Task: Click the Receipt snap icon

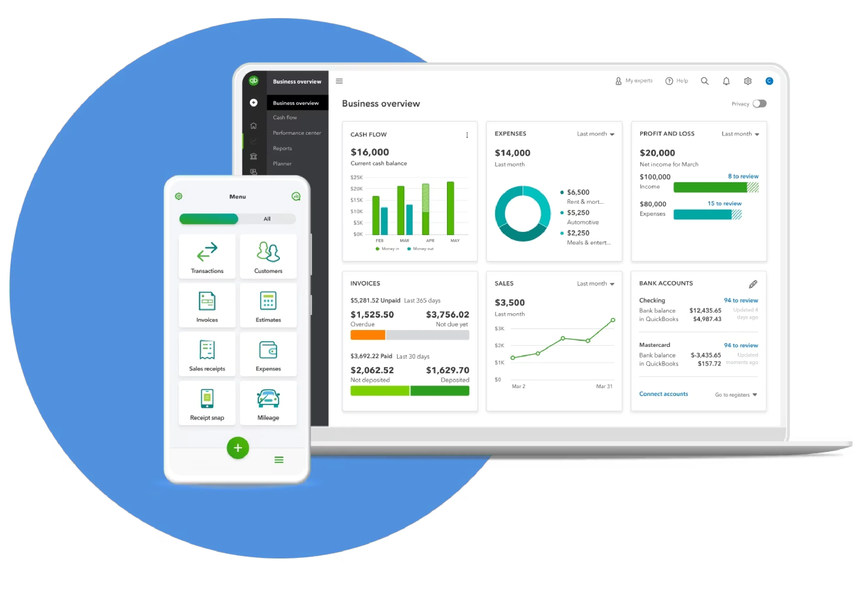Action: [x=206, y=398]
